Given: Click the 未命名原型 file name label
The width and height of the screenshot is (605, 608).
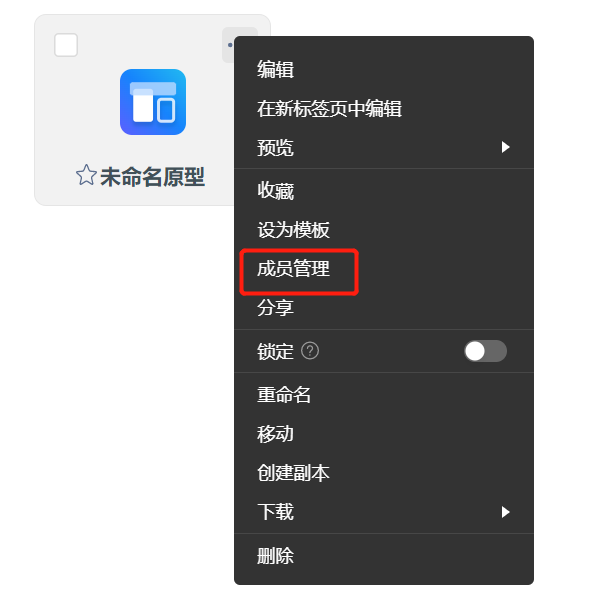Looking at the screenshot, I should point(152,177).
